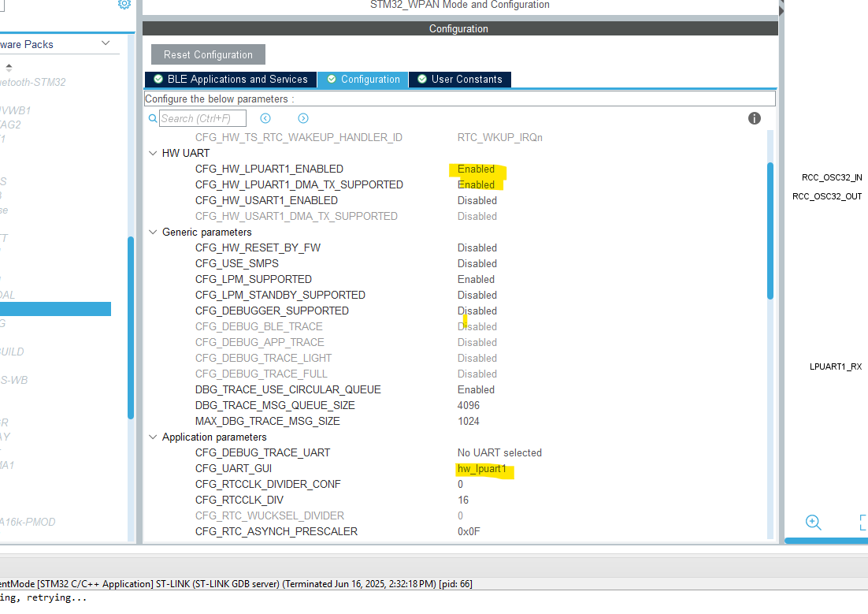Open the settings gear in the top-left corner
The width and height of the screenshot is (868, 614).
[124, 5]
